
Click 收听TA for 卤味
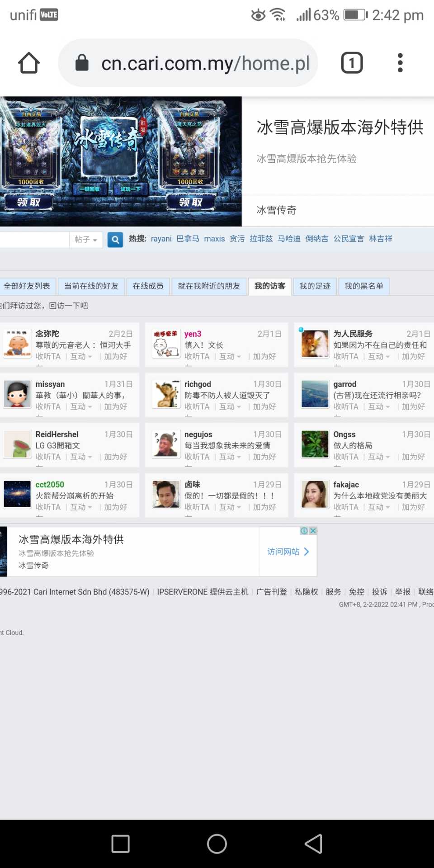(197, 507)
